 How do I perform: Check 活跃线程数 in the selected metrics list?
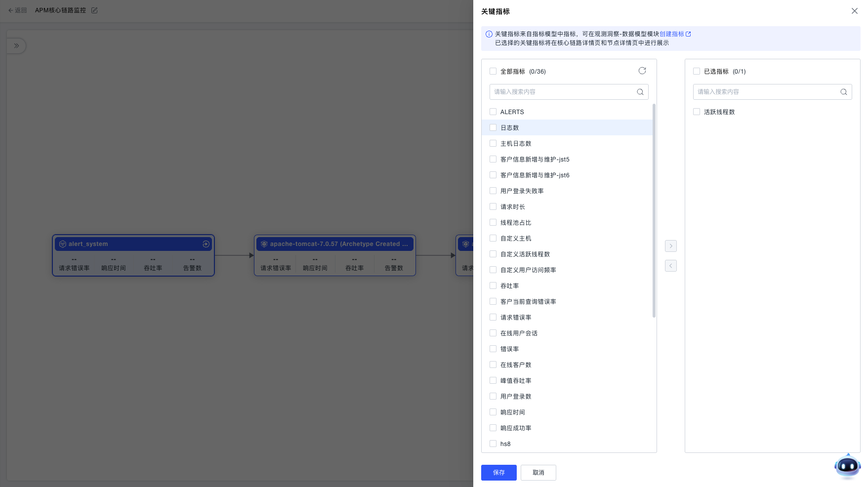coord(697,112)
